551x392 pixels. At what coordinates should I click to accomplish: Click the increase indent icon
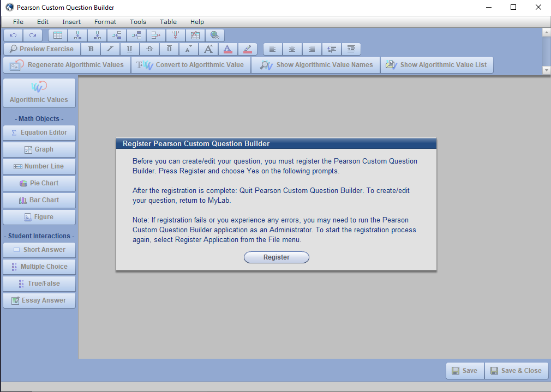point(351,49)
